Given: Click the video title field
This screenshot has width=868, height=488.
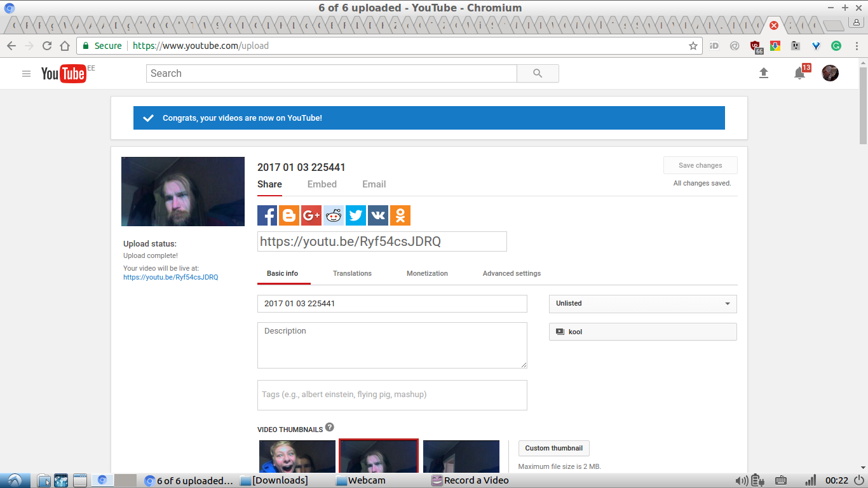Looking at the screenshot, I should coord(392,304).
